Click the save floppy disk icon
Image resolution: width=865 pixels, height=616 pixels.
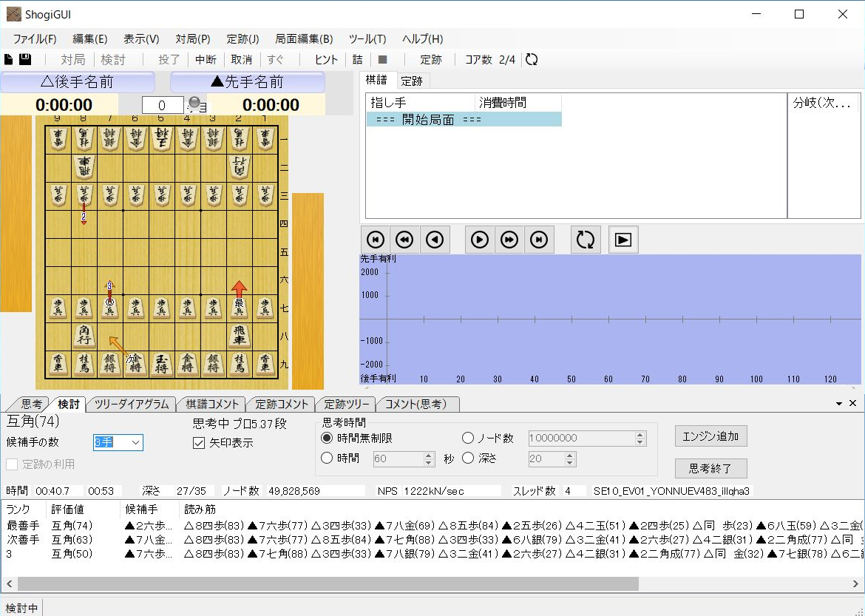point(25,59)
